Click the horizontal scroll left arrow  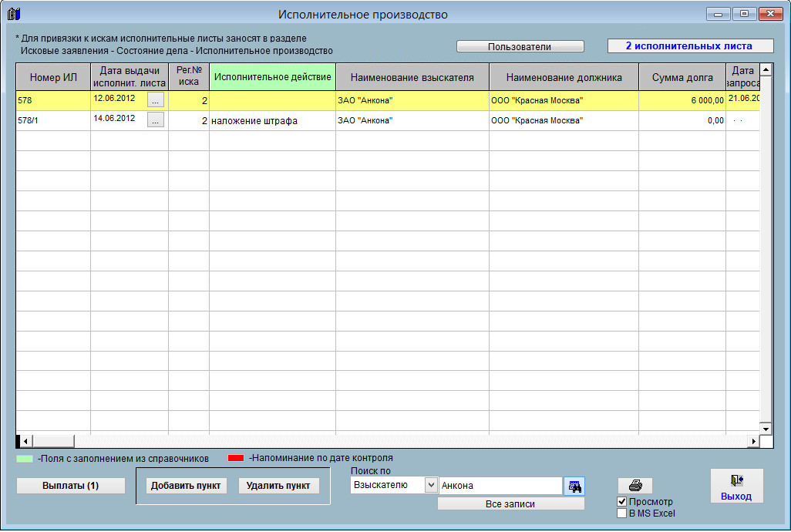coord(25,441)
